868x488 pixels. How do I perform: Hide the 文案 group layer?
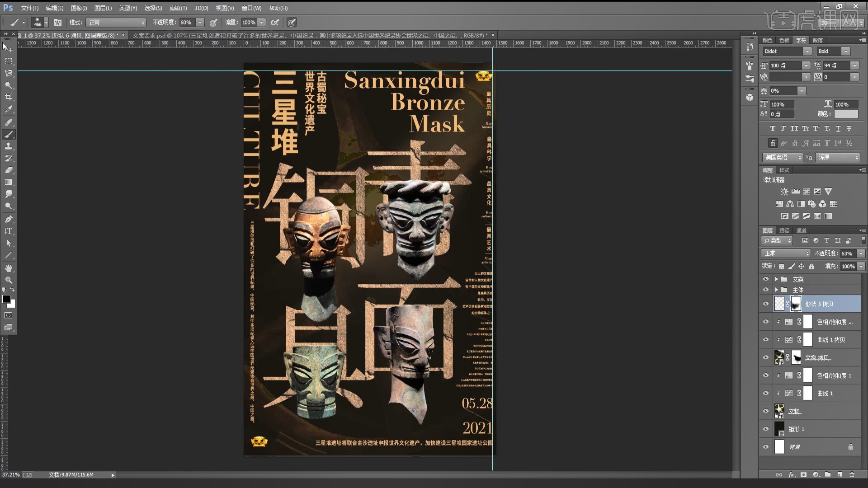point(766,279)
